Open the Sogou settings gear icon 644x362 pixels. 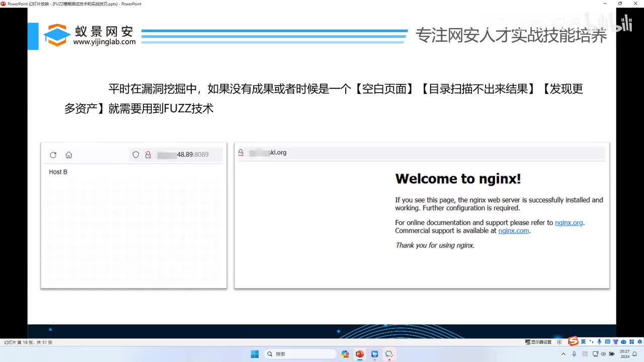639,341
